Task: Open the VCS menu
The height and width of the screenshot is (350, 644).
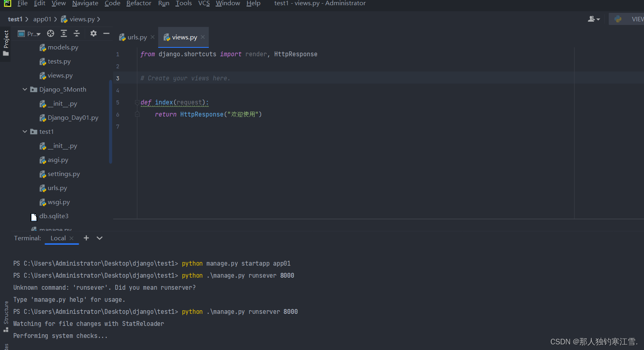Action: tap(204, 3)
